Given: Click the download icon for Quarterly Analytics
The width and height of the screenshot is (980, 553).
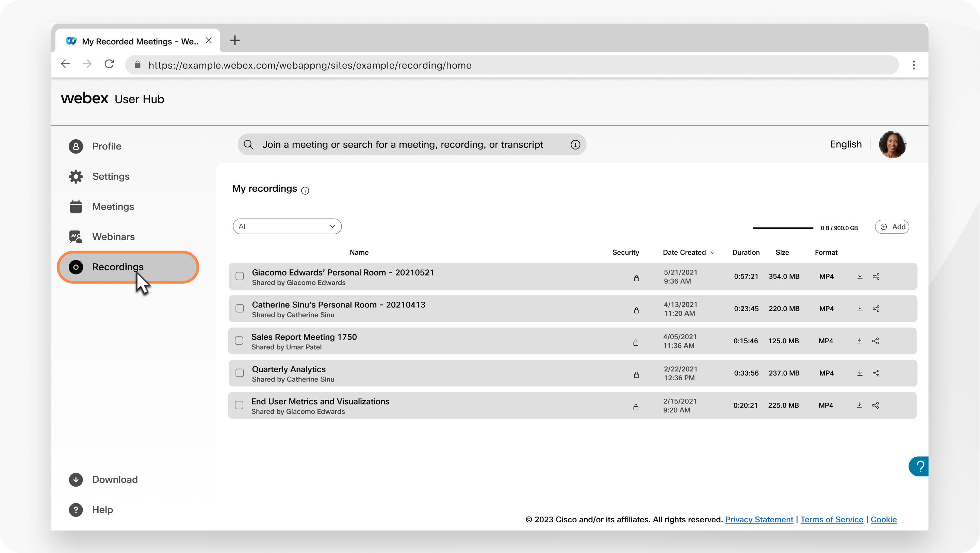Looking at the screenshot, I should point(860,373).
